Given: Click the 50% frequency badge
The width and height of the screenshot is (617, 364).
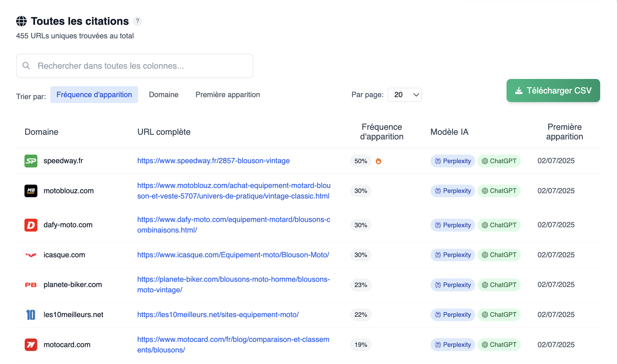Looking at the screenshot, I should click(x=361, y=161).
